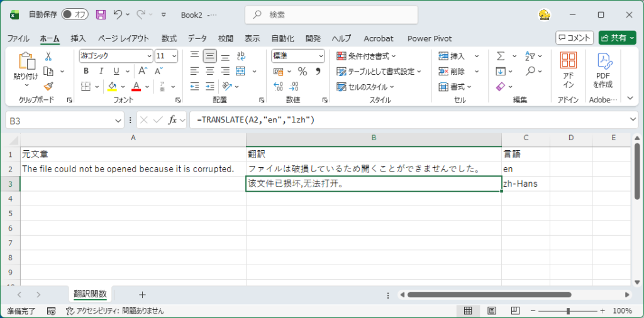Open the Name Box dropdown arrow
644x318 pixels.
[119, 120]
